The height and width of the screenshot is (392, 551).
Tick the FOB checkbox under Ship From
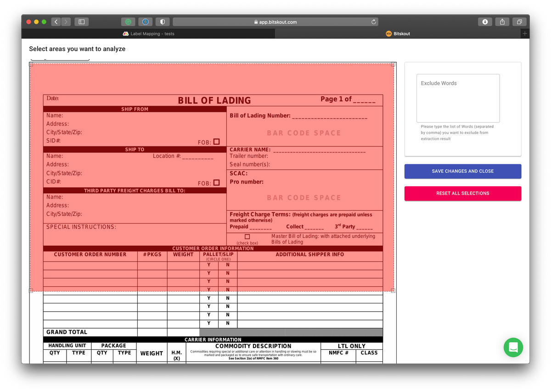tap(216, 142)
